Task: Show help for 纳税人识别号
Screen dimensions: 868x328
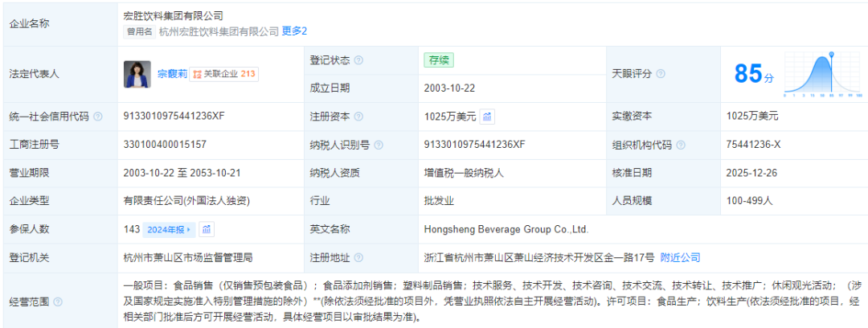Action: pos(379,146)
